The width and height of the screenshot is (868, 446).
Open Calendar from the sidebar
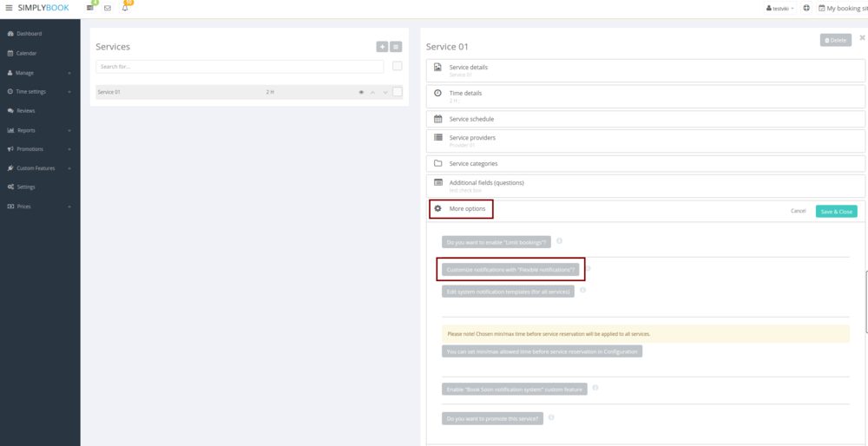[x=26, y=53]
